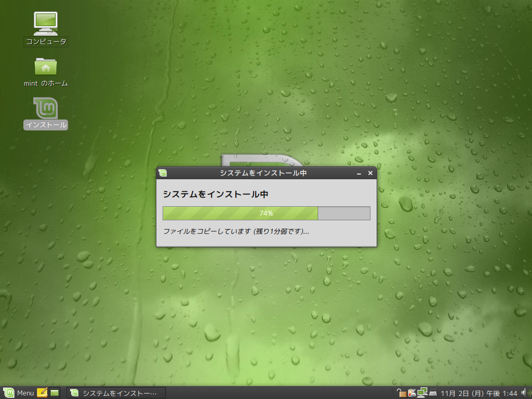Click the bold システムをインストール中 heading
The height and width of the screenshot is (399, 532).
216,194
